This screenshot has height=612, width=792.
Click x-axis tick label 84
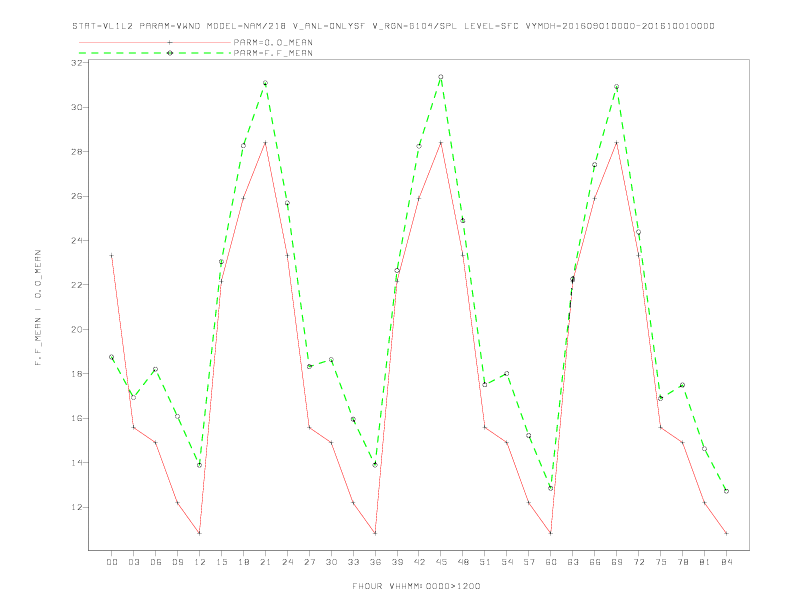pos(726,562)
